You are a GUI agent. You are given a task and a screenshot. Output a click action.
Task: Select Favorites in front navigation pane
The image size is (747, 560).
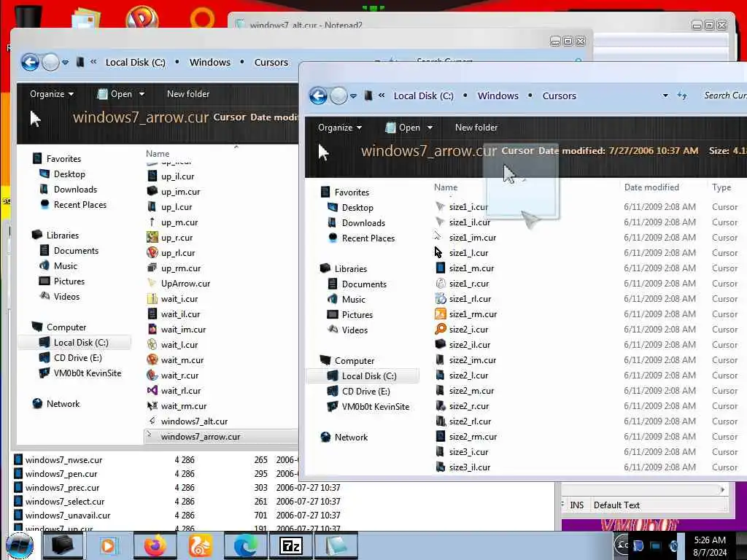(345, 192)
